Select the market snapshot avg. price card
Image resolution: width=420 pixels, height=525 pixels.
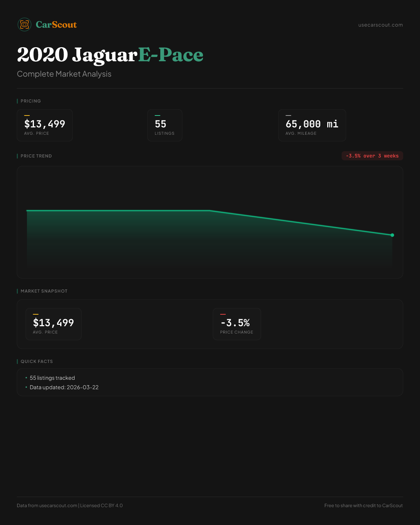click(x=54, y=324)
